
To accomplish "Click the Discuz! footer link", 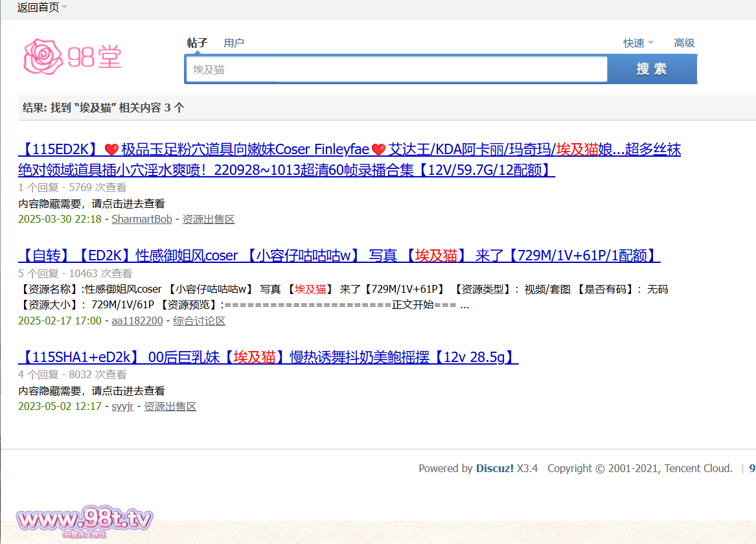I will (x=495, y=468).
